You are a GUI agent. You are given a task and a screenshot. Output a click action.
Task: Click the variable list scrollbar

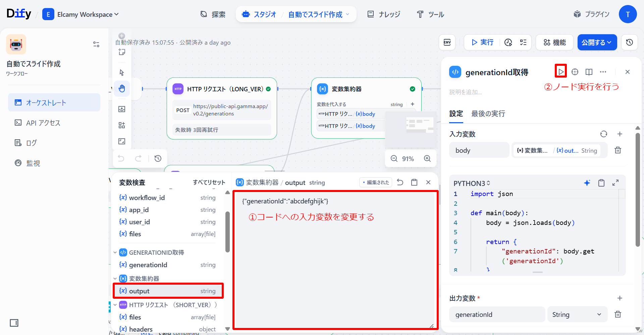click(x=227, y=232)
